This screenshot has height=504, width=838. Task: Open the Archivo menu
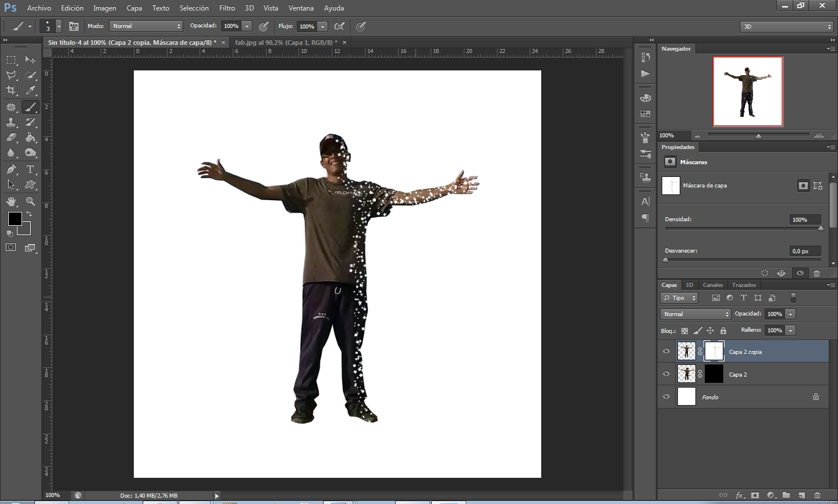pos(39,8)
